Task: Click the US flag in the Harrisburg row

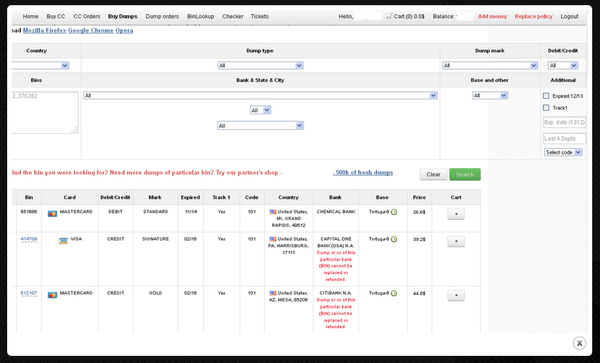Action: 273,239
